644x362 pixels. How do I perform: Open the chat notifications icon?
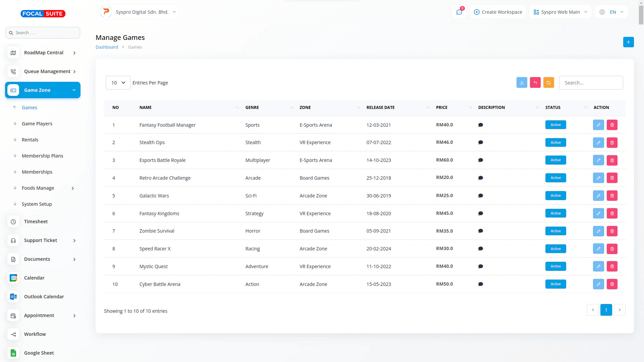coord(459,12)
